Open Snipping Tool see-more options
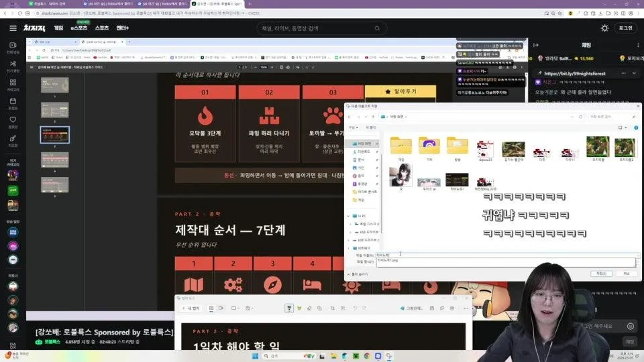 [x=466, y=308]
